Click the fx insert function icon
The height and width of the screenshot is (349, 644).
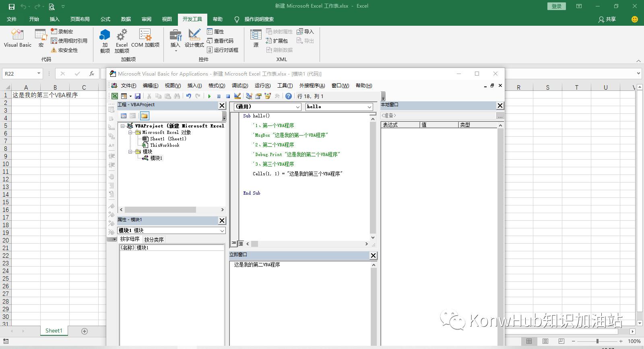coord(92,74)
